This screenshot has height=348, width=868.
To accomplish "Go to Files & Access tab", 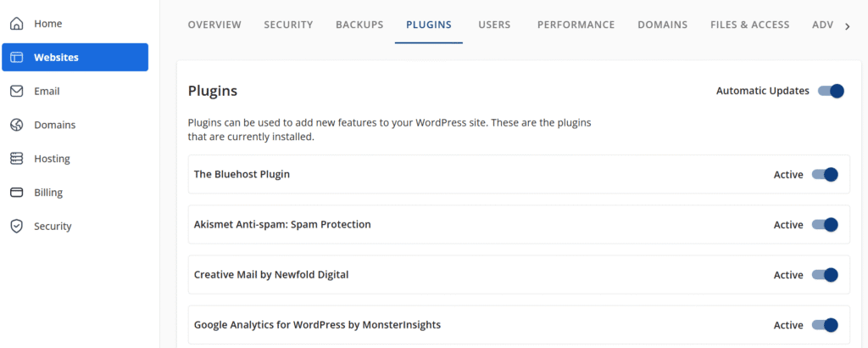I will [x=750, y=25].
